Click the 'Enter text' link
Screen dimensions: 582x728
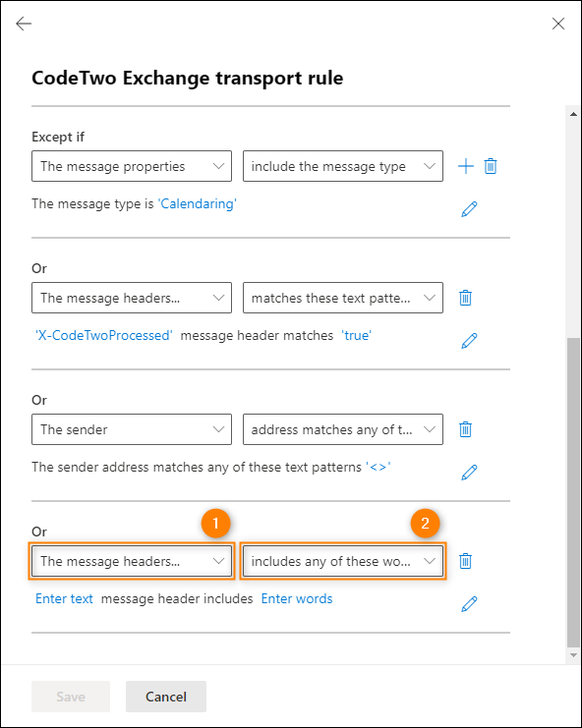[x=64, y=599]
